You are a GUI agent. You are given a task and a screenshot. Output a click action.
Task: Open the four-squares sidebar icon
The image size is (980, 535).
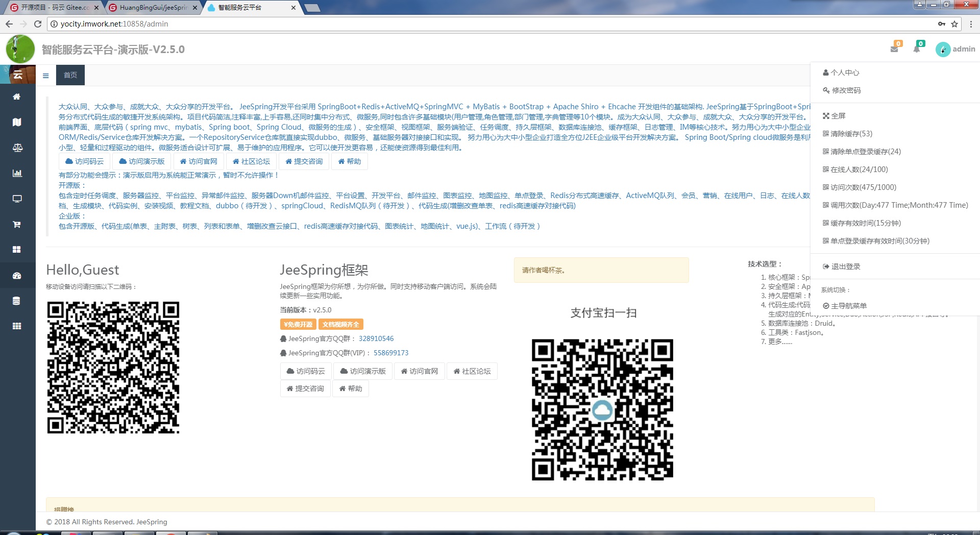[17, 250]
